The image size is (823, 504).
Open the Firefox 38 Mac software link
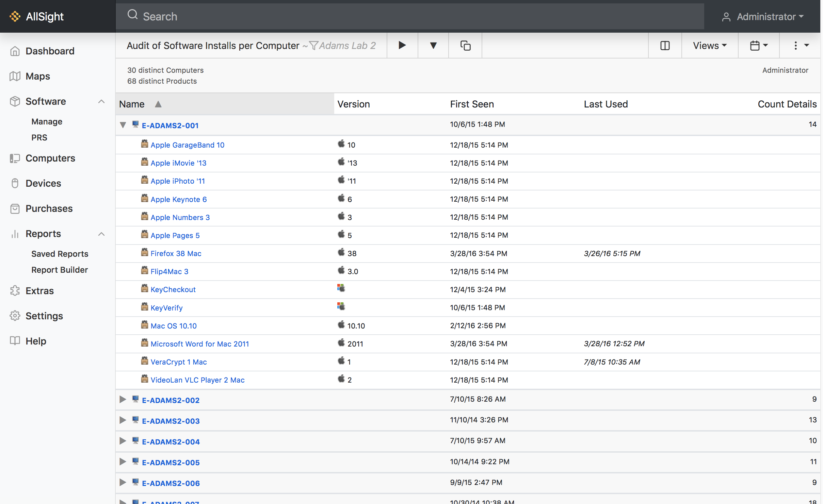click(x=176, y=253)
